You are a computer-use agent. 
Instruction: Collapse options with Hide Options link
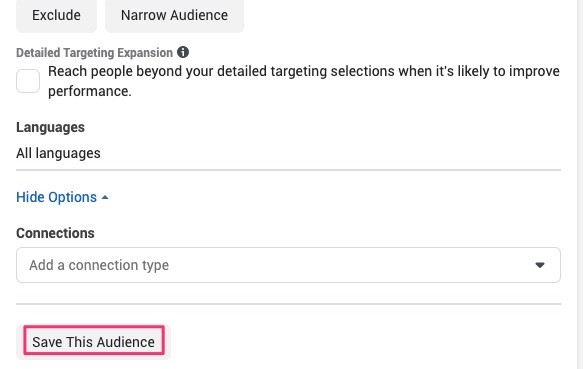pyautogui.click(x=62, y=197)
